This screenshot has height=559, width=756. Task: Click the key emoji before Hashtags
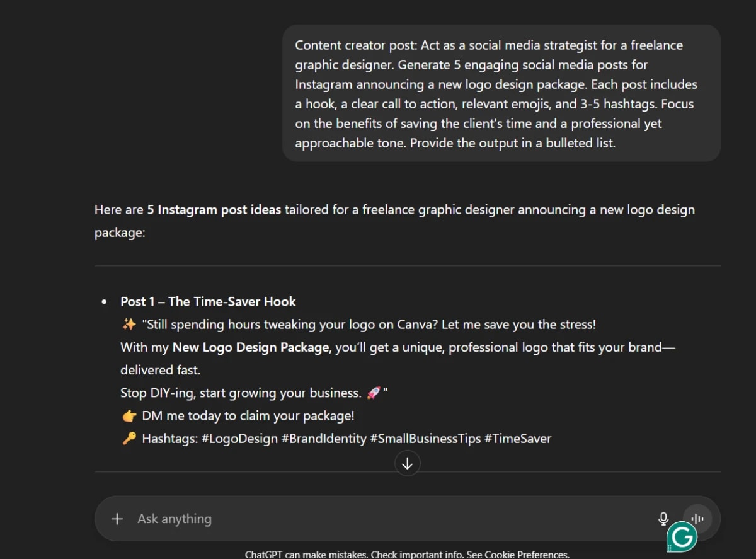click(128, 438)
